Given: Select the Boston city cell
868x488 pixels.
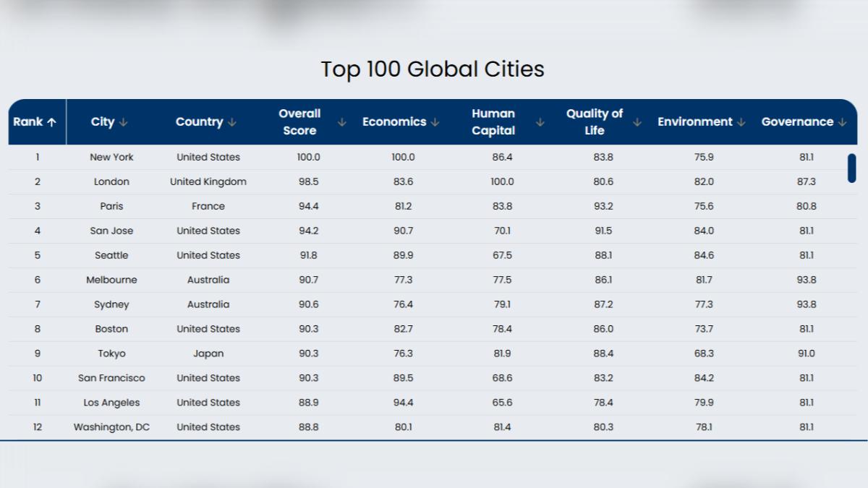Looking at the screenshot, I should (111, 329).
